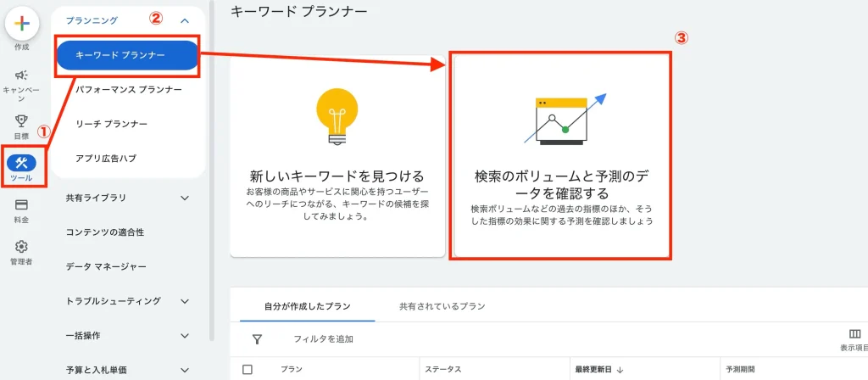Image resolution: width=868 pixels, height=380 pixels.
Task: Click the プラン column header
Action: pos(292,370)
